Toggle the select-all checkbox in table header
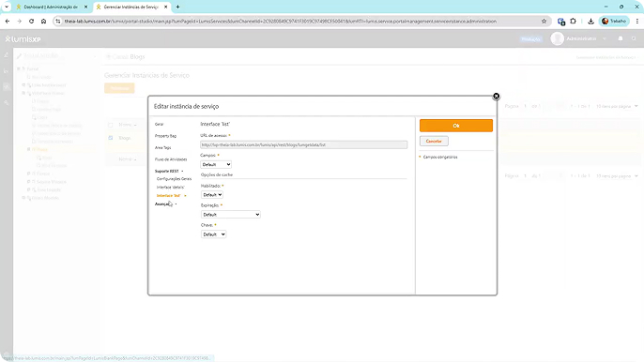644x362 pixels. pos(110,125)
